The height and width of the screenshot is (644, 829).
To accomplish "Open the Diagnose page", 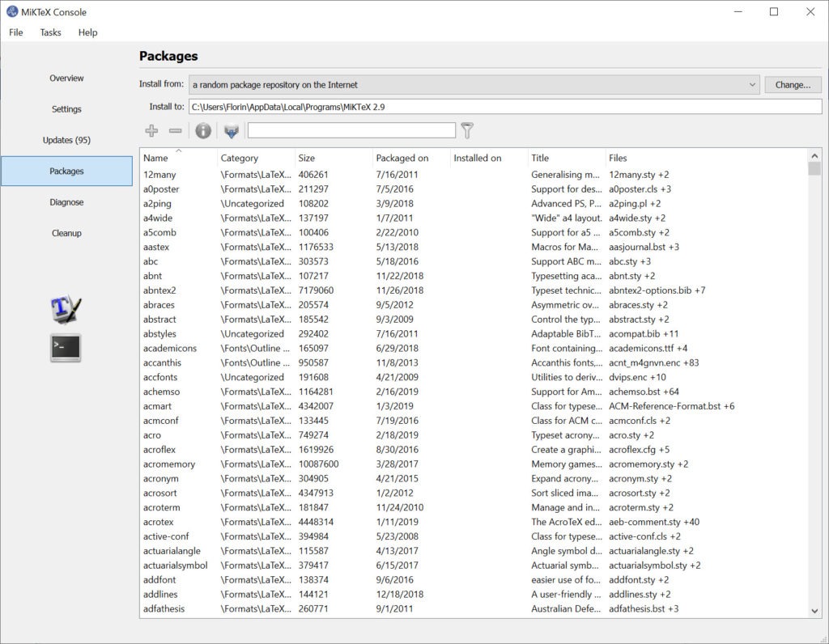I will point(66,202).
